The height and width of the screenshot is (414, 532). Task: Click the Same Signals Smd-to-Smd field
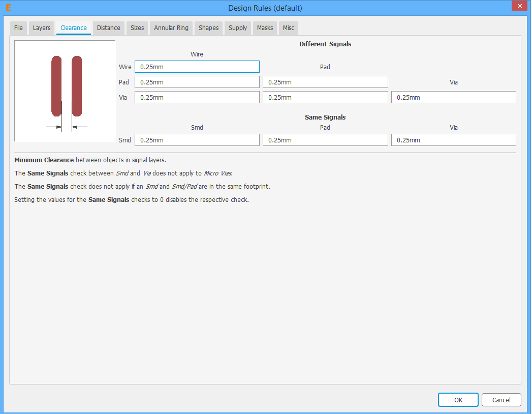coord(197,140)
